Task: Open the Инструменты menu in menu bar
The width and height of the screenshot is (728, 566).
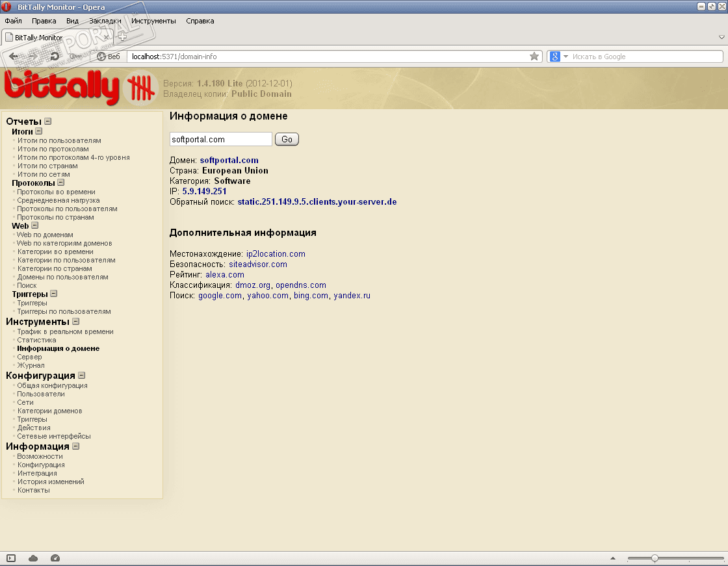Action: point(153,21)
